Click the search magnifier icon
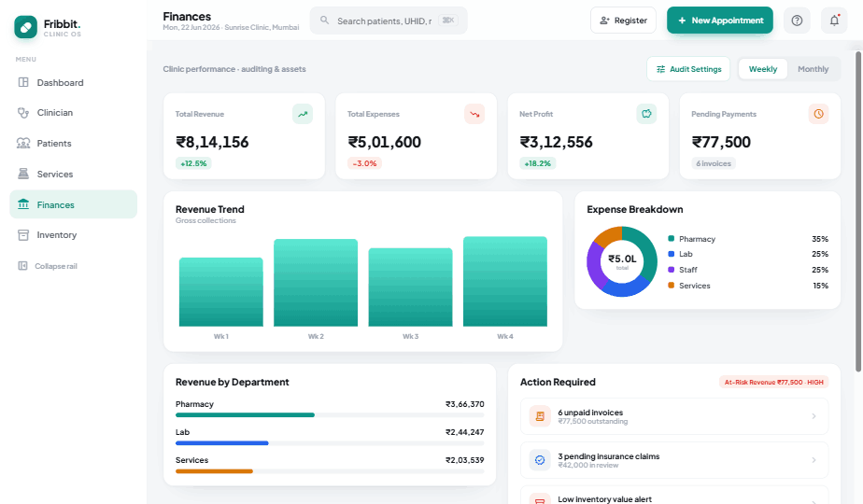Image resolution: width=863 pixels, height=504 pixels. [x=325, y=21]
